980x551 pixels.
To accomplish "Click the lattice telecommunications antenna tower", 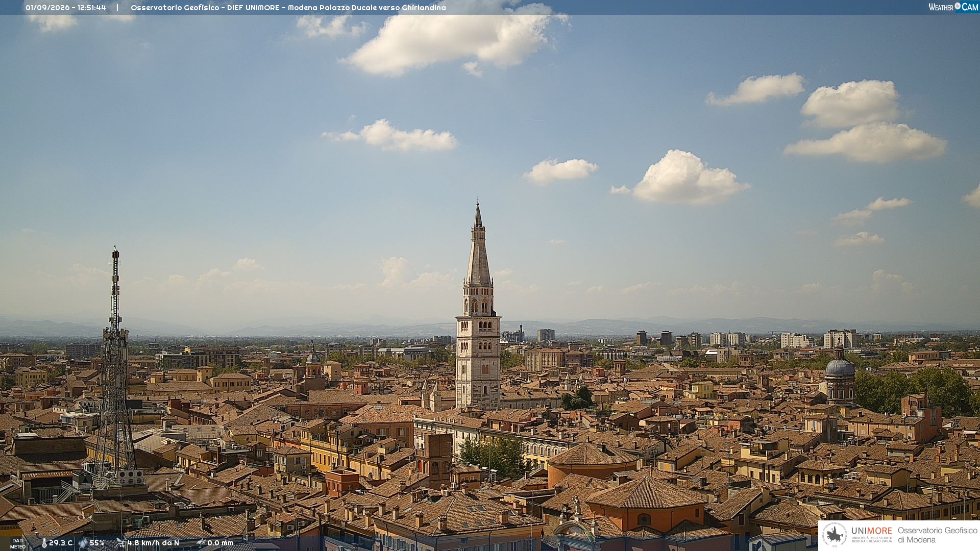I will (x=115, y=367).
